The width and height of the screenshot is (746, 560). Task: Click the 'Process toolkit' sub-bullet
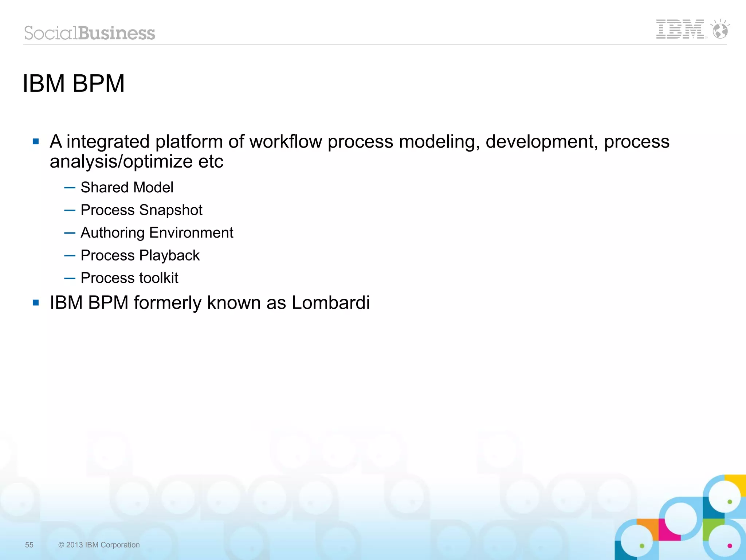click(x=129, y=278)
